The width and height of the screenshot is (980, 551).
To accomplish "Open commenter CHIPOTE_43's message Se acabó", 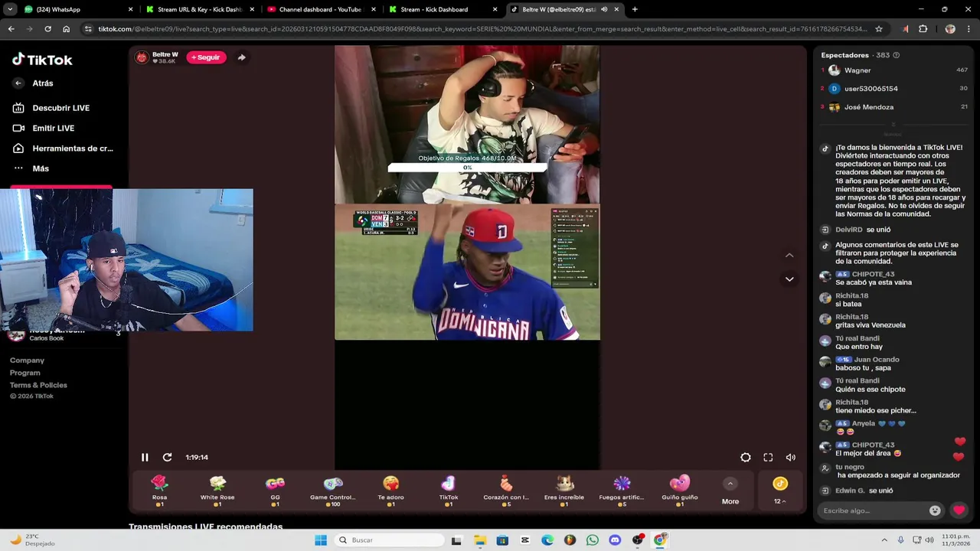I will [874, 282].
